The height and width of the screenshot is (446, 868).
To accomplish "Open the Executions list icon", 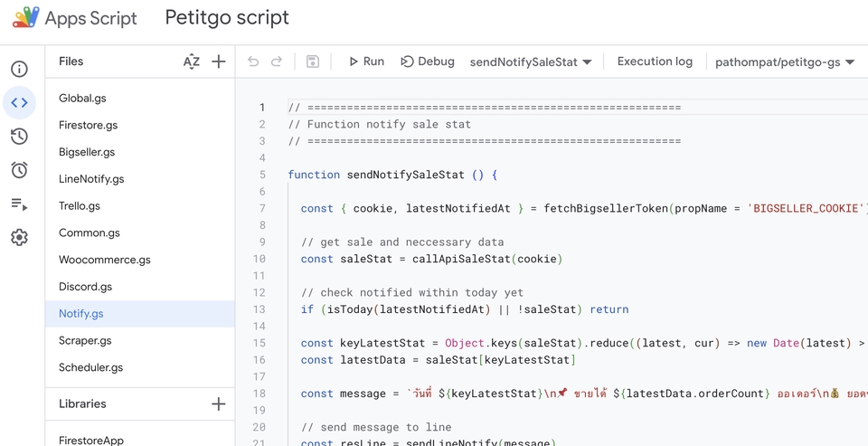I will click(19, 204).
